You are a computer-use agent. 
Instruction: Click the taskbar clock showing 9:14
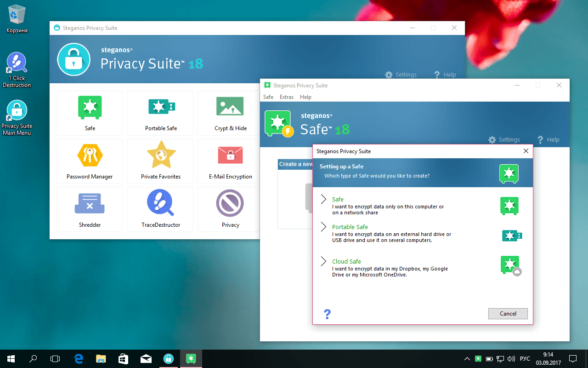[548, 359]
